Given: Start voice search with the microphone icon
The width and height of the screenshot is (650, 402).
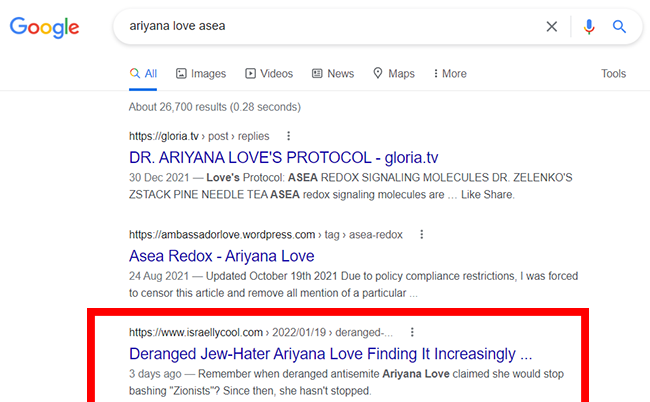Looking at the screenshot, I should (x=589, y=27).
